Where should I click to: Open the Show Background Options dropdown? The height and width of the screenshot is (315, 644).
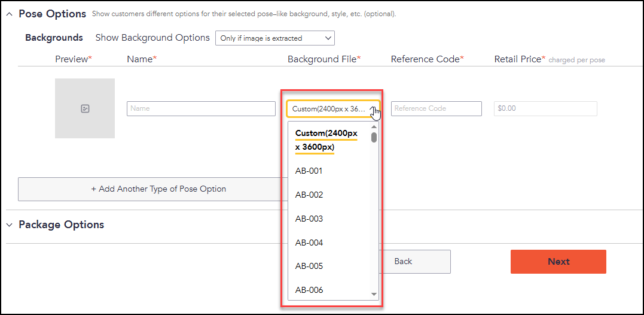point(274,38)
